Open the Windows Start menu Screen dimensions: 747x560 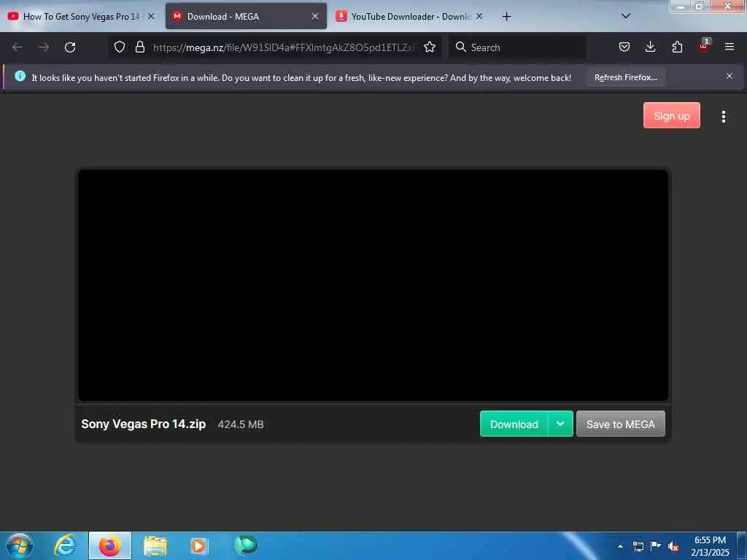(20, 545)
